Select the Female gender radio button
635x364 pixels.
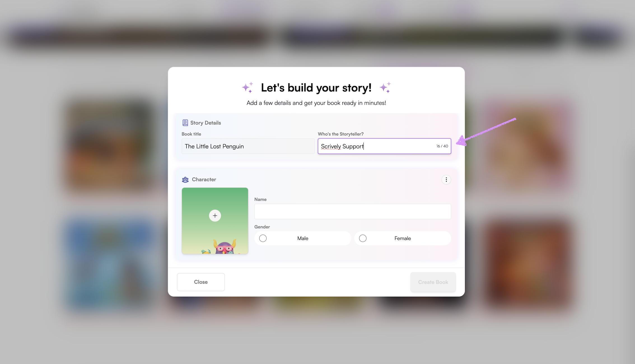point(363,238)
